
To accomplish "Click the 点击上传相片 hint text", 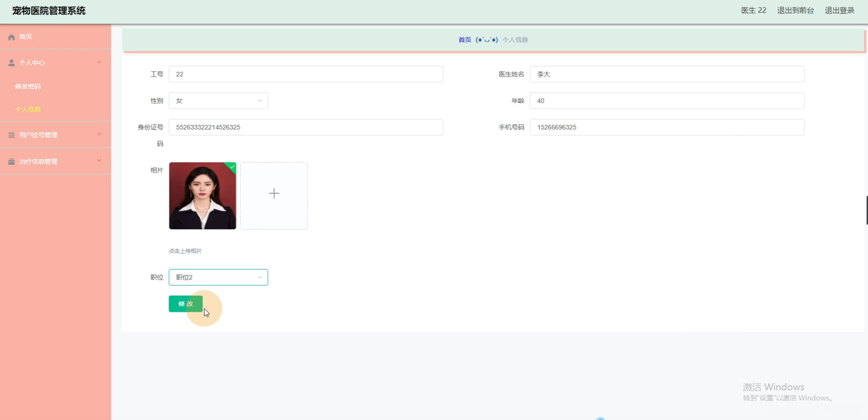I will point(185,251).
